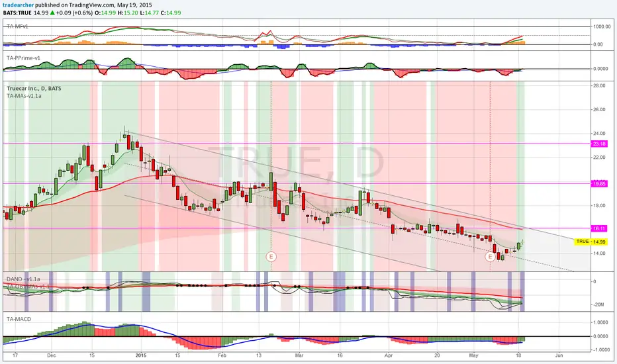
Task: Click the 23.18 magenta price level tag
Action: [599, 144]
